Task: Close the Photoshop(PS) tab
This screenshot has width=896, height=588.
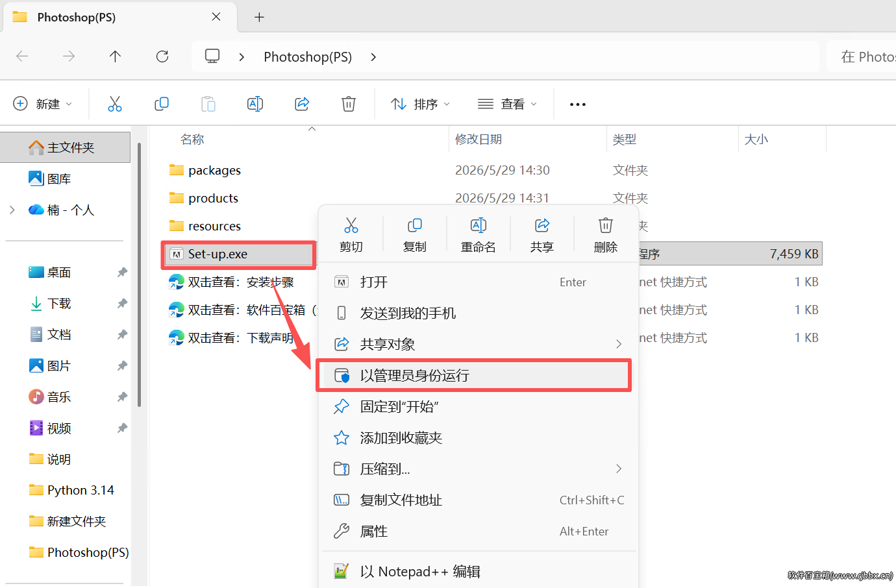Action: point(216,17)
